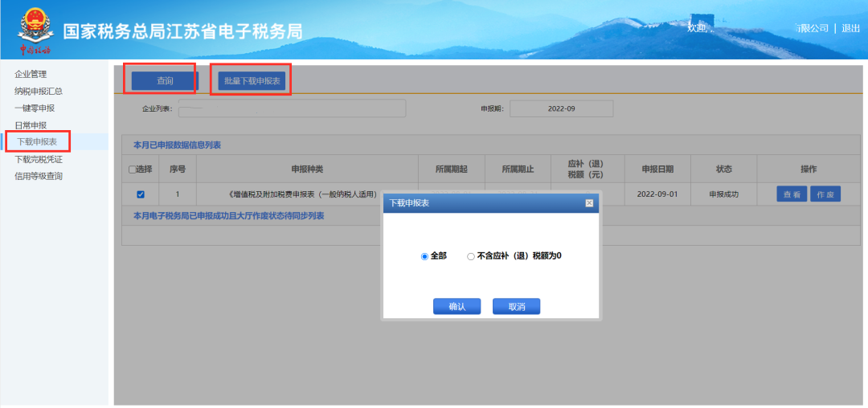Viewport: 868px width, 408px height.
Task: Click the 申报成功 status cell
Action: [x=723, y=195]
